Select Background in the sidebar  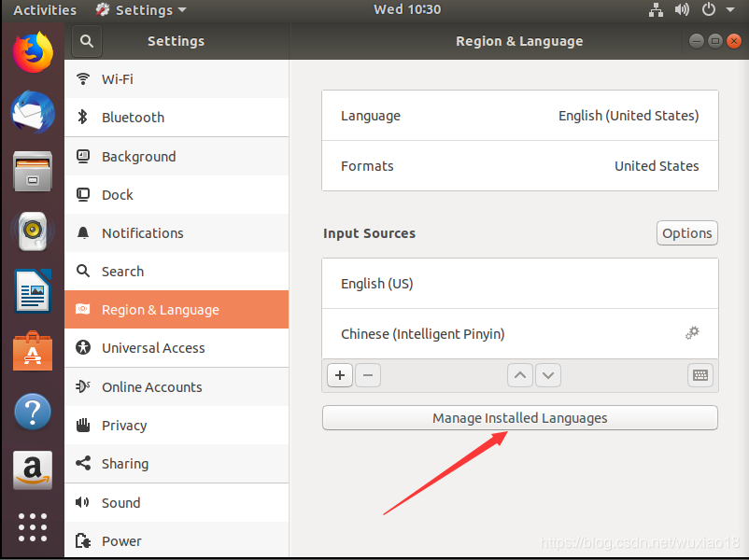point(177,157)
